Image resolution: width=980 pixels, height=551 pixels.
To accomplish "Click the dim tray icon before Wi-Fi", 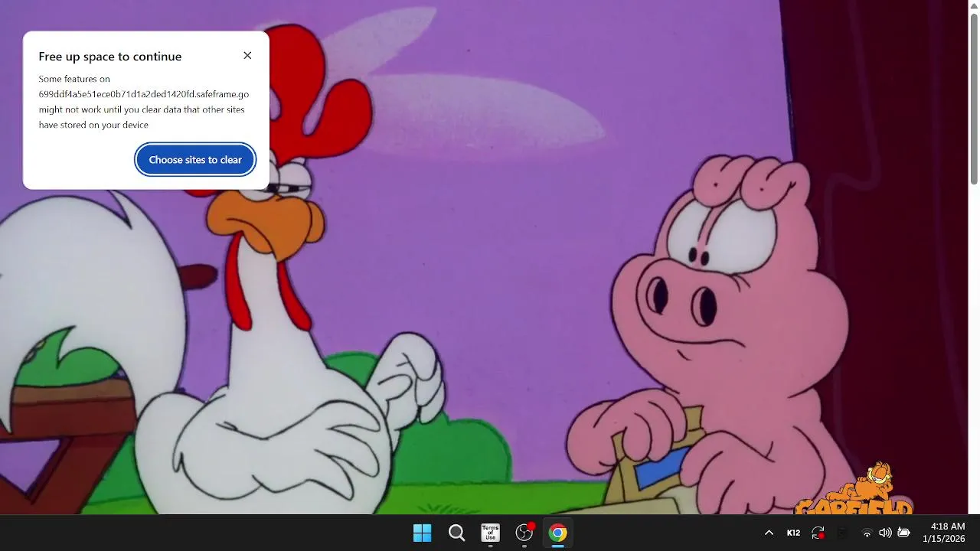I will tap(842, 533).
